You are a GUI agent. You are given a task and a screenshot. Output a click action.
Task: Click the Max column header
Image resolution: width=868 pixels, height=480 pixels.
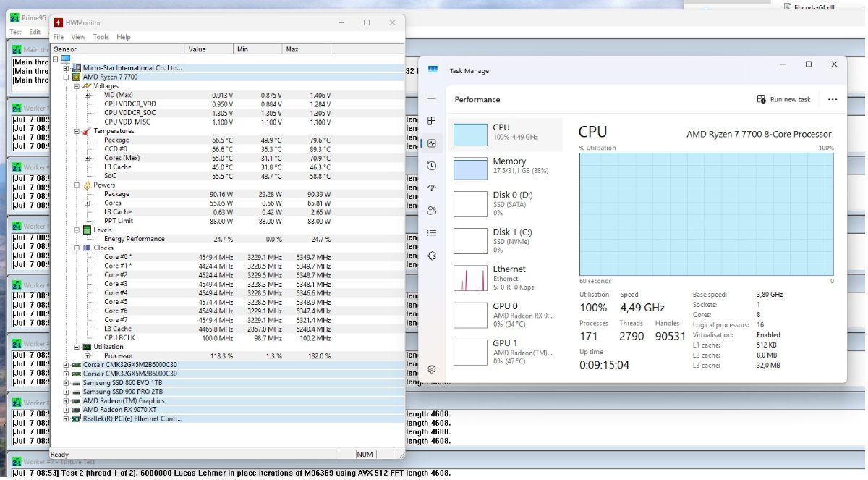(307, 49)
